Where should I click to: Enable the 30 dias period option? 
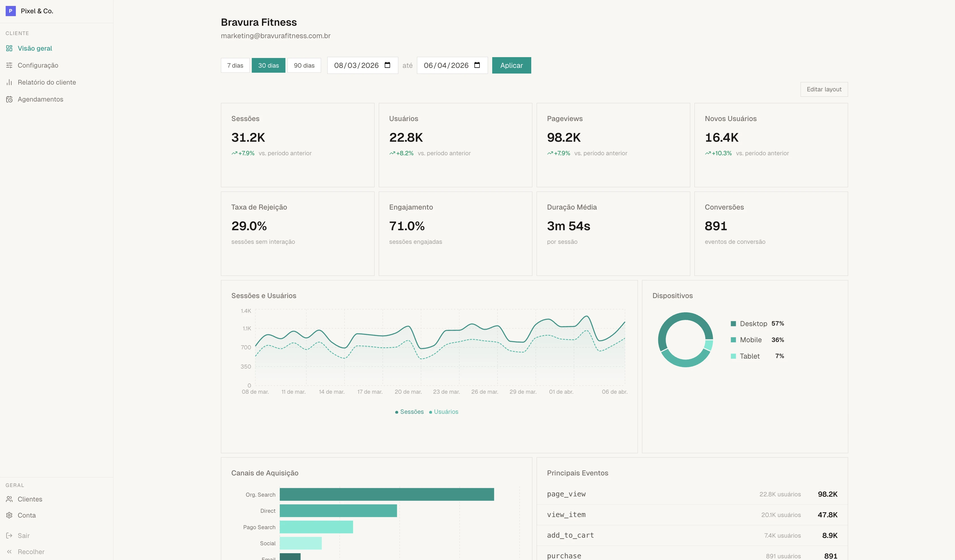[x=268, y=65]
